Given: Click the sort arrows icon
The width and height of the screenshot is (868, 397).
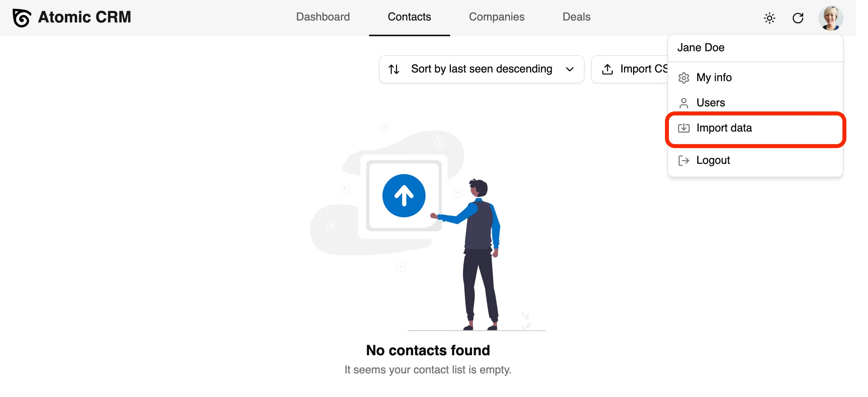Looking at the screenshot, I should pyautogui.click(x=394, y=69).
